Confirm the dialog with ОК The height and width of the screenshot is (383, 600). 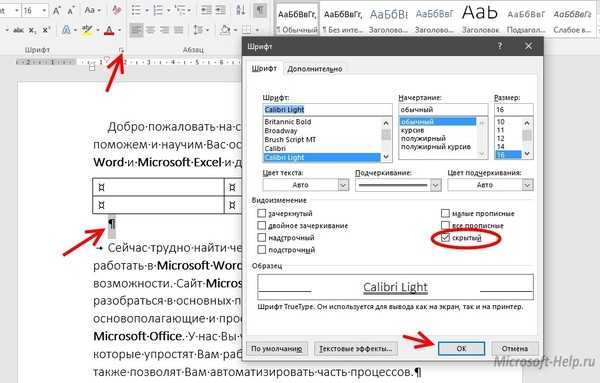pos(461,349)
